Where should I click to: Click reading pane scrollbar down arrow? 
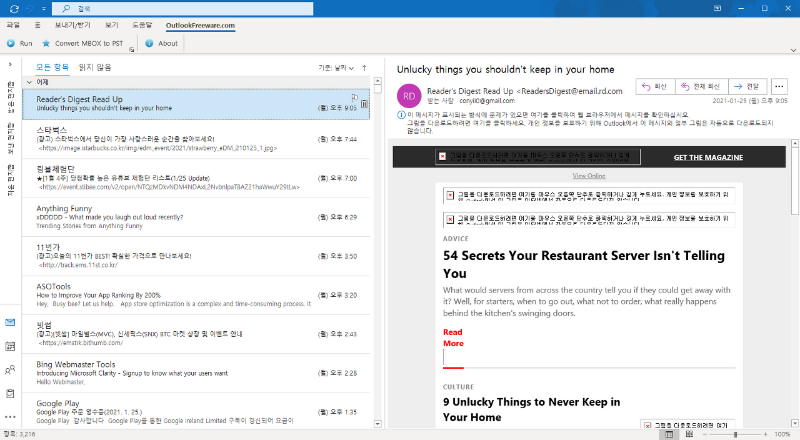(x=794, y=424)
